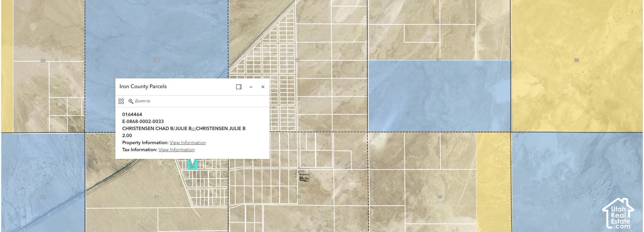This screenshot has height=232, width=644.
Task: Close the Iron County Parcels popup
Action: (x=263, y=87)
